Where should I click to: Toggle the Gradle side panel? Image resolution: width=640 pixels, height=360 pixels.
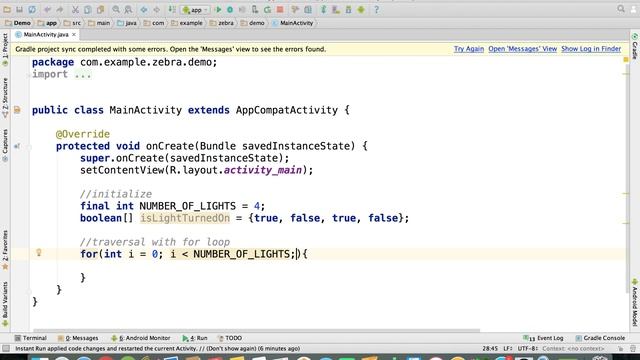(635, 46)
